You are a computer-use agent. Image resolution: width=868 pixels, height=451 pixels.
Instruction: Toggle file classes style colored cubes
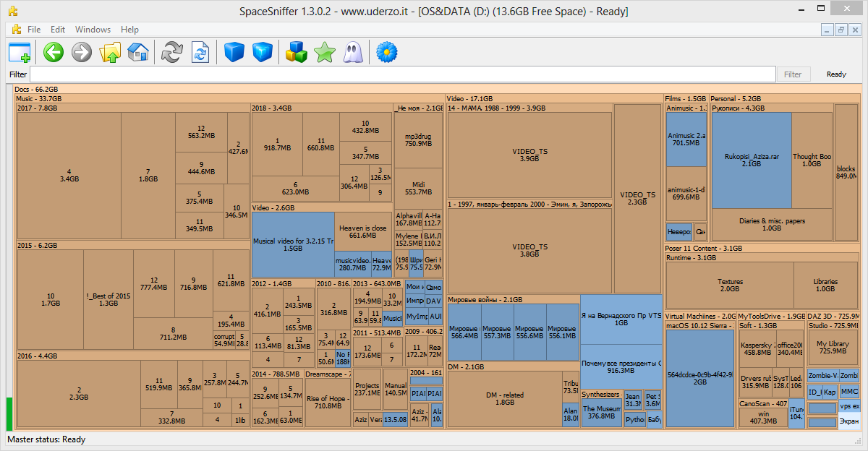(x=297, y=52)
